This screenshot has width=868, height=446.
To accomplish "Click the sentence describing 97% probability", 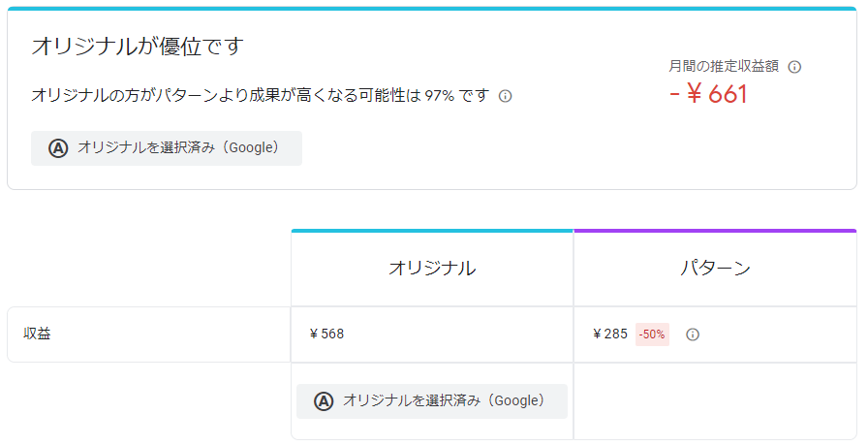I will tap(260, 96).
